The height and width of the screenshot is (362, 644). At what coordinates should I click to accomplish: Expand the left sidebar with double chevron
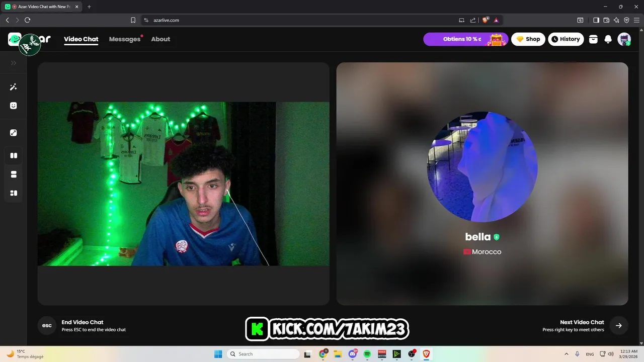point(14,63)
